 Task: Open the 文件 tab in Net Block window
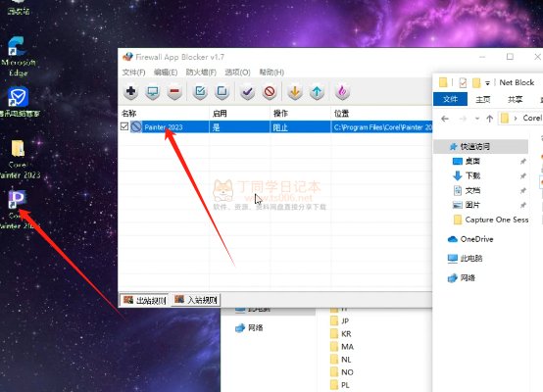click(x=450, y=99)
